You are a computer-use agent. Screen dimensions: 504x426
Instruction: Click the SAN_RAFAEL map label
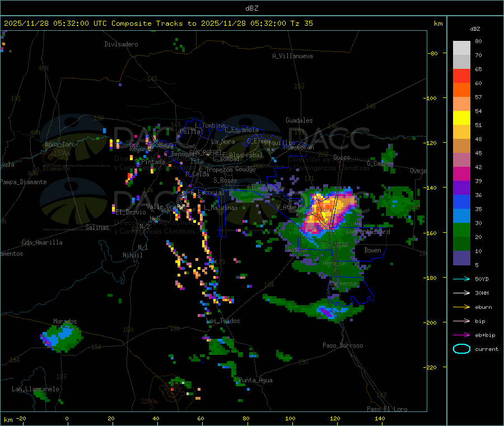coord(206,152)
